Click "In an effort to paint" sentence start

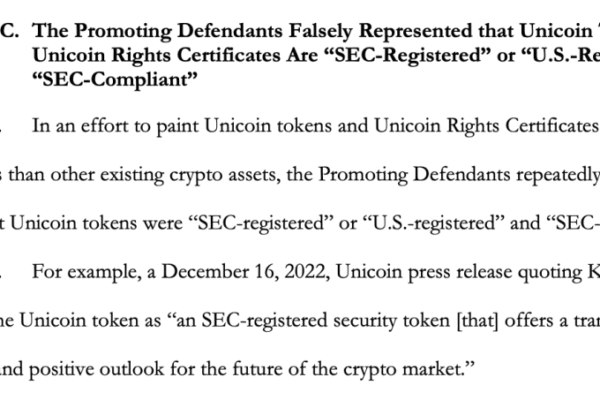(115, 126)
